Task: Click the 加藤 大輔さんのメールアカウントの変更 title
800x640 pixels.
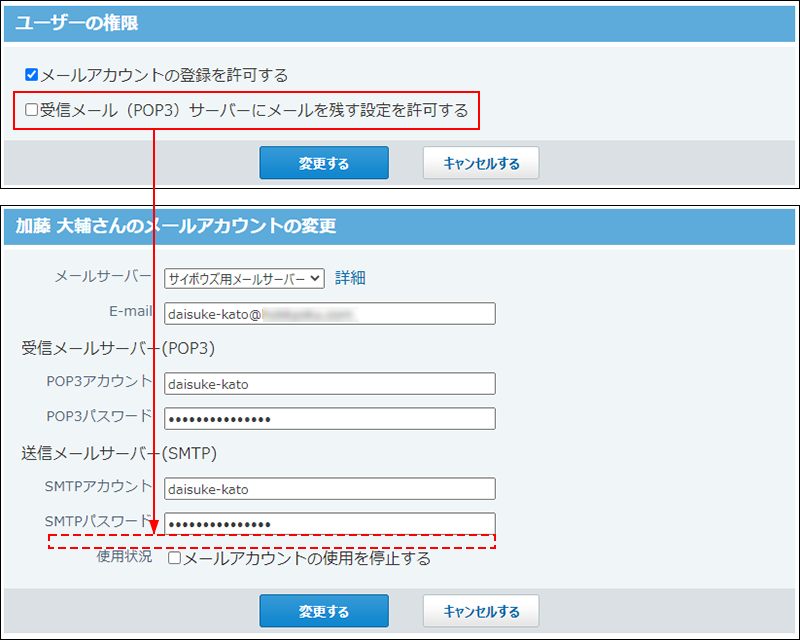Action: [176, 226]
